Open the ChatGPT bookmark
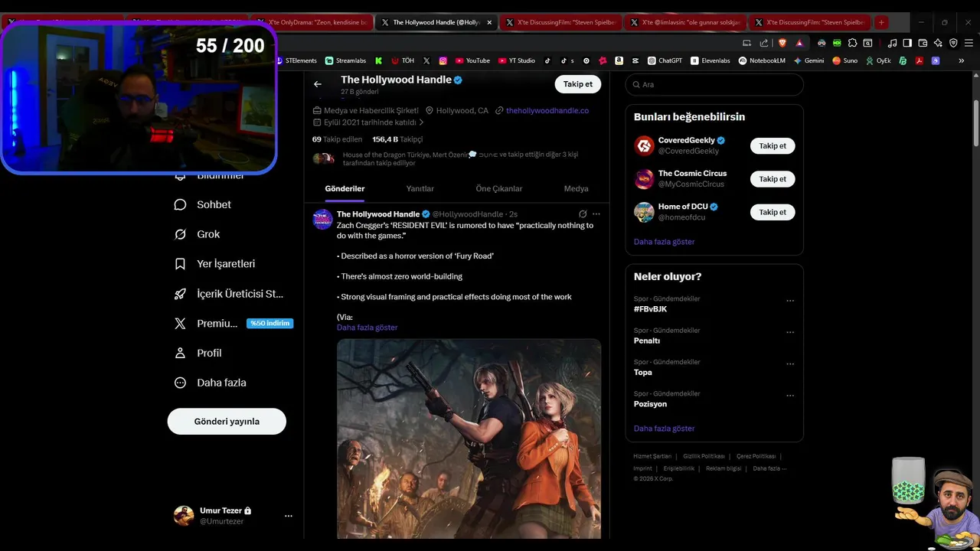Screen dimensions: 980x551 [665, 60]
